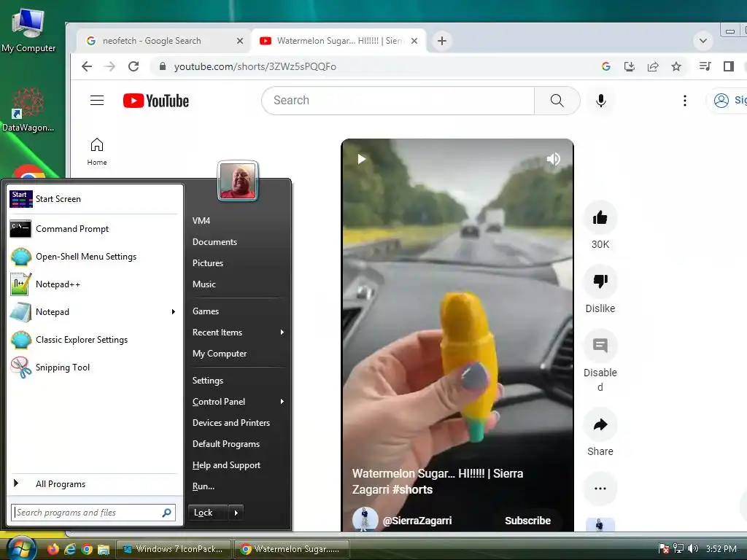Bookmark this page with star icon
Screen dimensions: 747x560
[x=676, y=66]
